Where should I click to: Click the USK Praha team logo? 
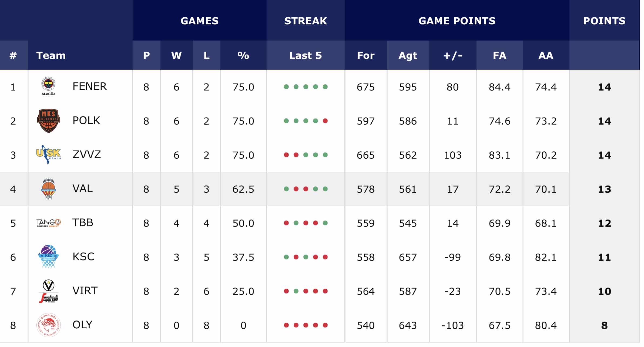click(48, 155)
